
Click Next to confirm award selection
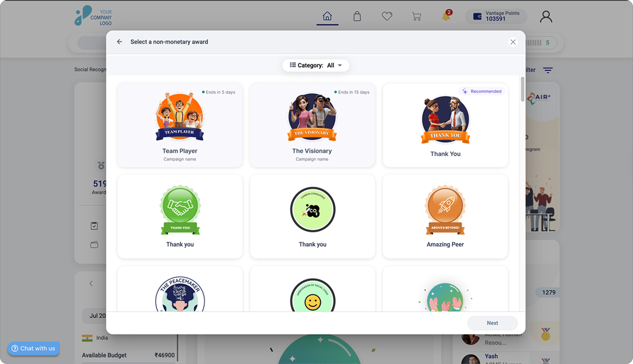point(492,323)
